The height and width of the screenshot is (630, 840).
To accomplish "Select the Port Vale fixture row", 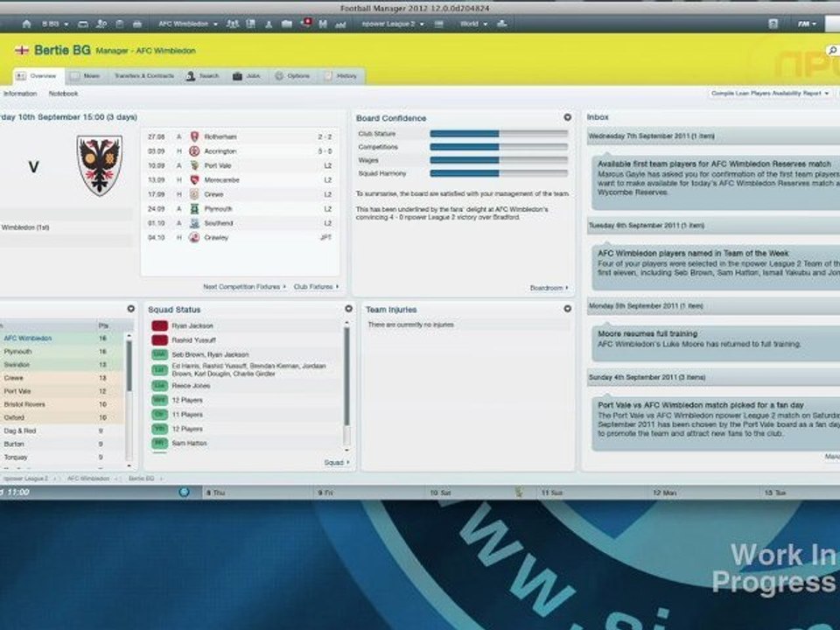I will [240, 165].
